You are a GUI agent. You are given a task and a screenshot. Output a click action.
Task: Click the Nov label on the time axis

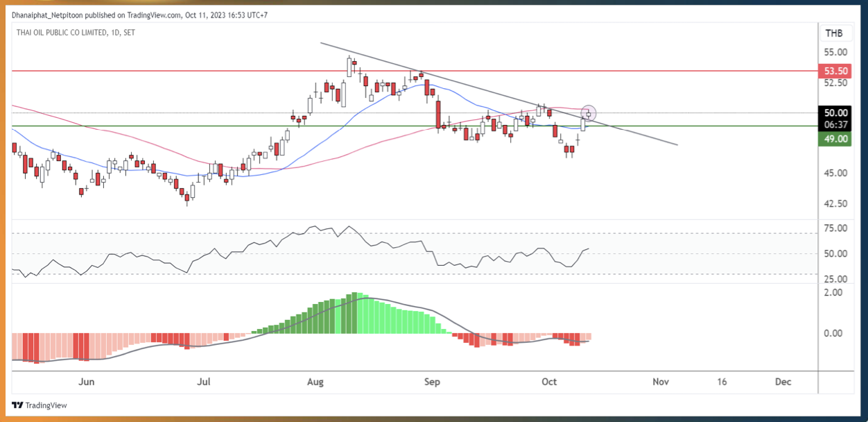point(661,382)
